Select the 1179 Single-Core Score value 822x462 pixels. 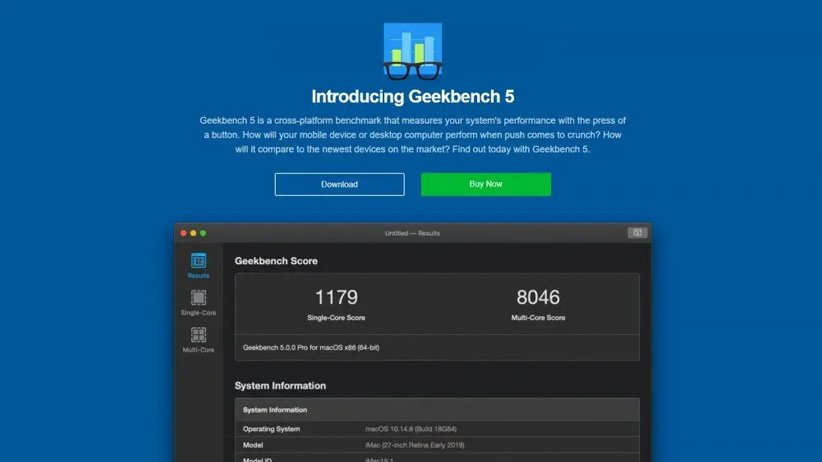[336, 297]
